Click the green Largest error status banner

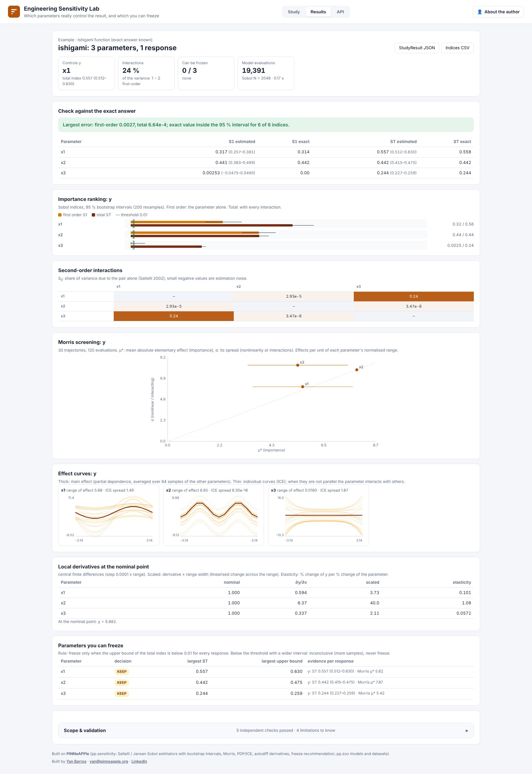(x=266, y=125)
